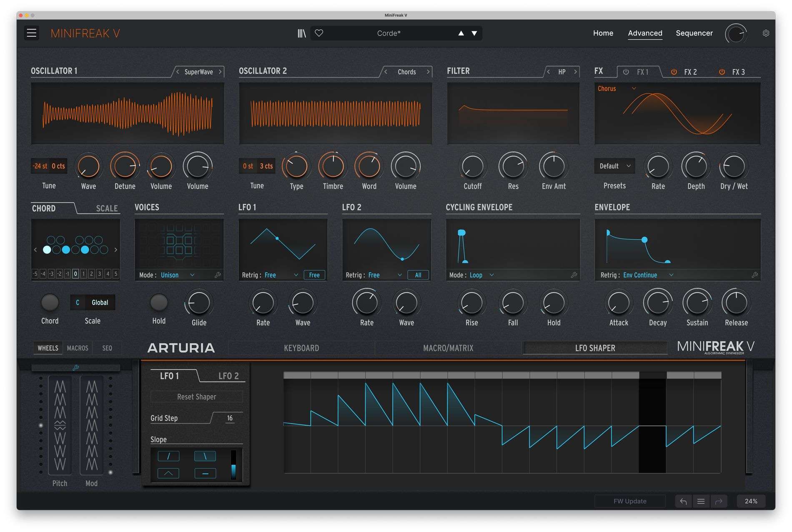Click the FW Update button
The height and width of the screenshot is (532, 792).
[629, 501]
